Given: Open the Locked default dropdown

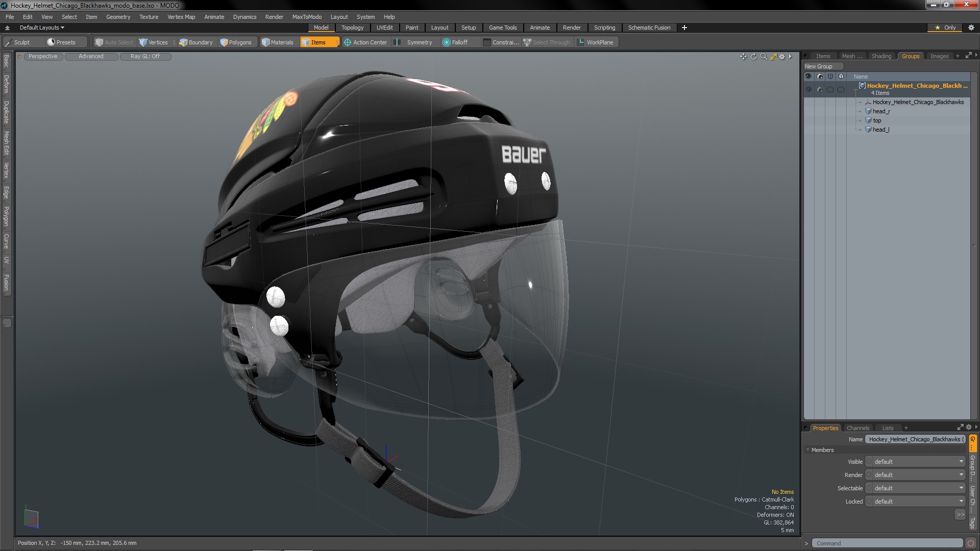Looking at the screenshot, I should 919,502.
